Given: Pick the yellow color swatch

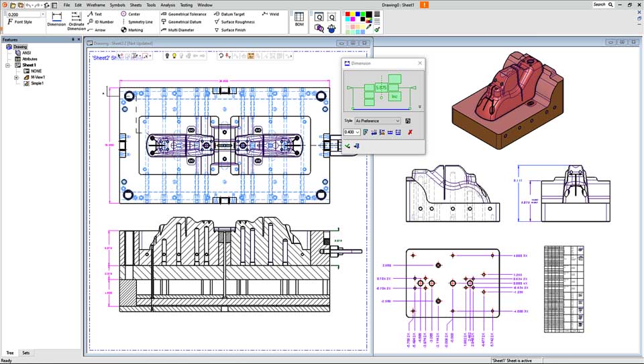Looking at the screenshot, I should click(353, 14).
